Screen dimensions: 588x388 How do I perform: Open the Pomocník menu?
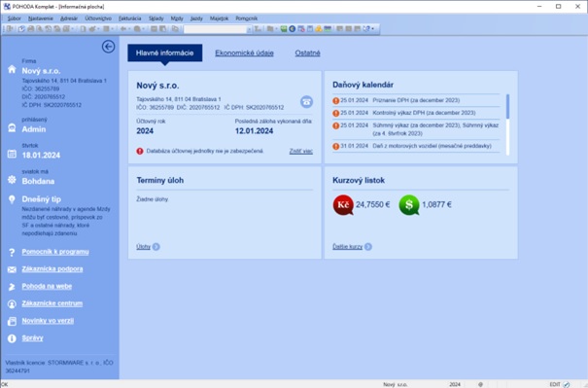pyautogui.click(x=246, y=18)
